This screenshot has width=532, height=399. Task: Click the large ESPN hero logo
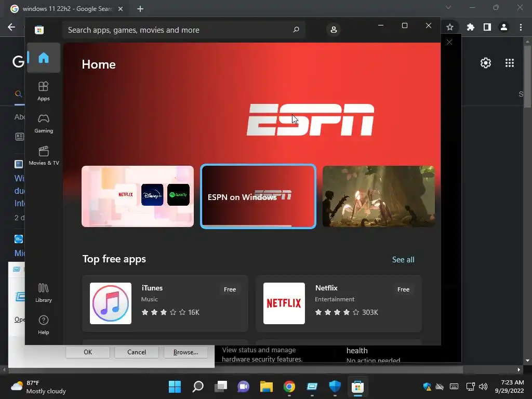click(310, 120)
